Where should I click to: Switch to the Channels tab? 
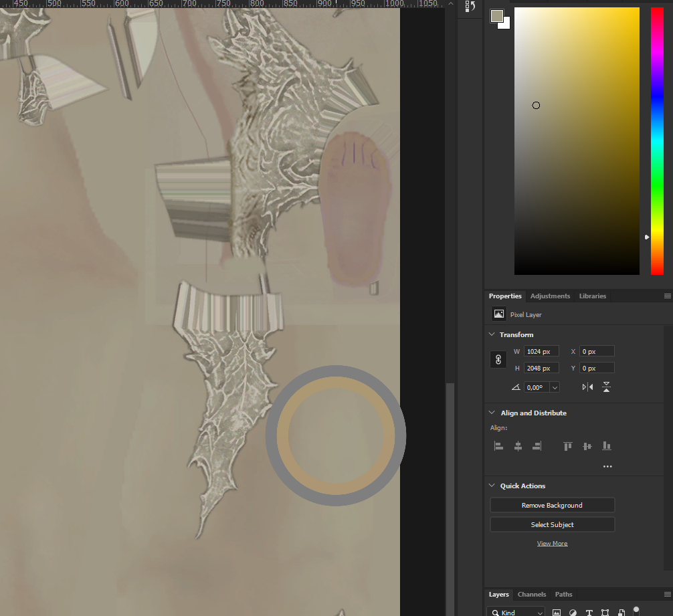click(x=531, y=594)
